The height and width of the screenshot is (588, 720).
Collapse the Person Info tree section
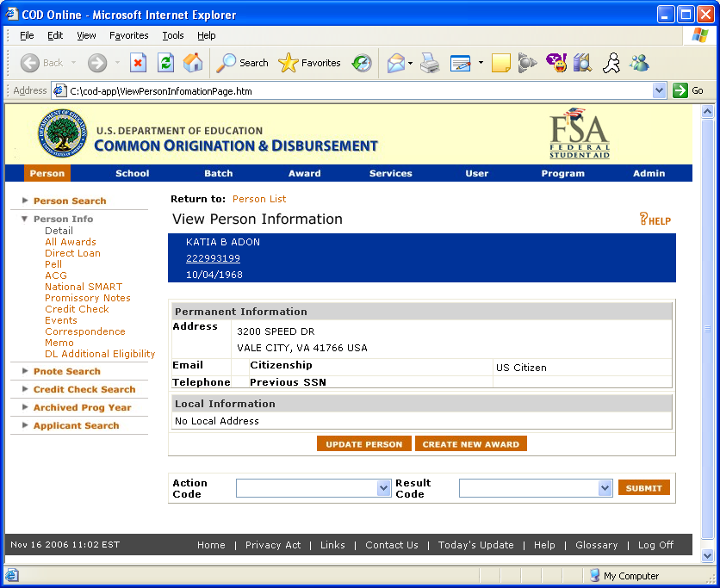coord(26,219)
